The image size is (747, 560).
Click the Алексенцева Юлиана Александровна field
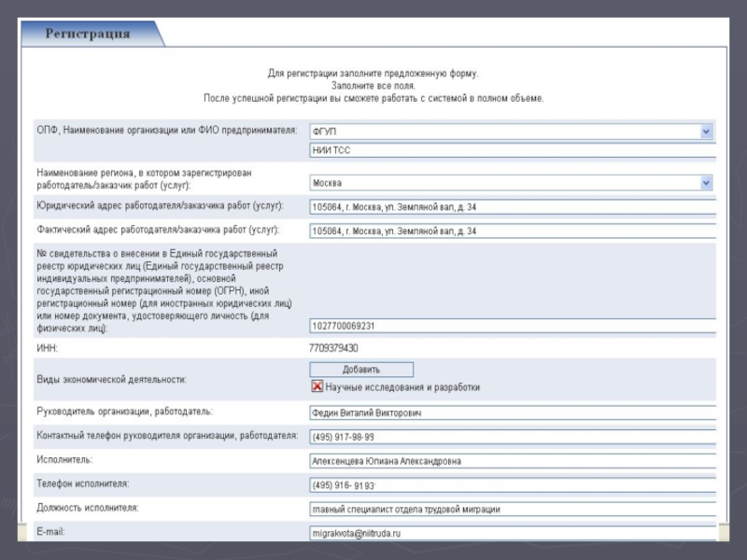pyautogui.click(x=513, y=461)
